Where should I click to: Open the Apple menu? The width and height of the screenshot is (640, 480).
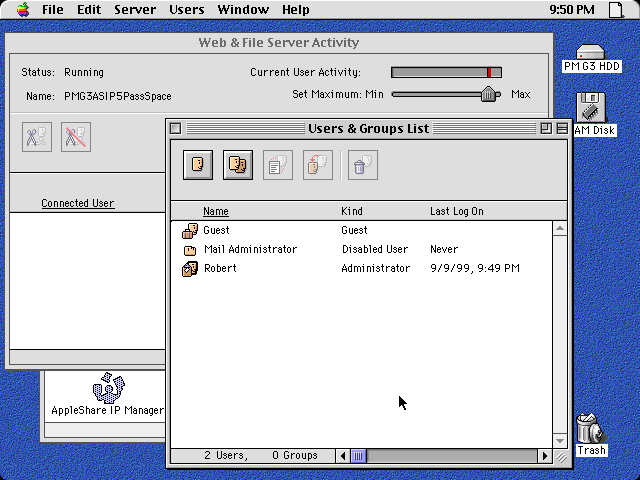pyautogui.click(x=22, y=10)
